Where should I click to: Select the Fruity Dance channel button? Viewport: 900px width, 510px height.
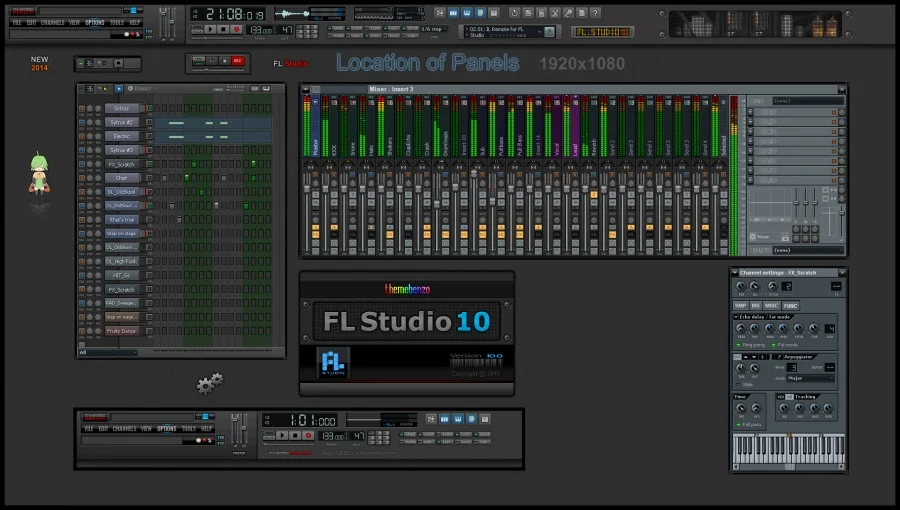click(x=122, y=331)
